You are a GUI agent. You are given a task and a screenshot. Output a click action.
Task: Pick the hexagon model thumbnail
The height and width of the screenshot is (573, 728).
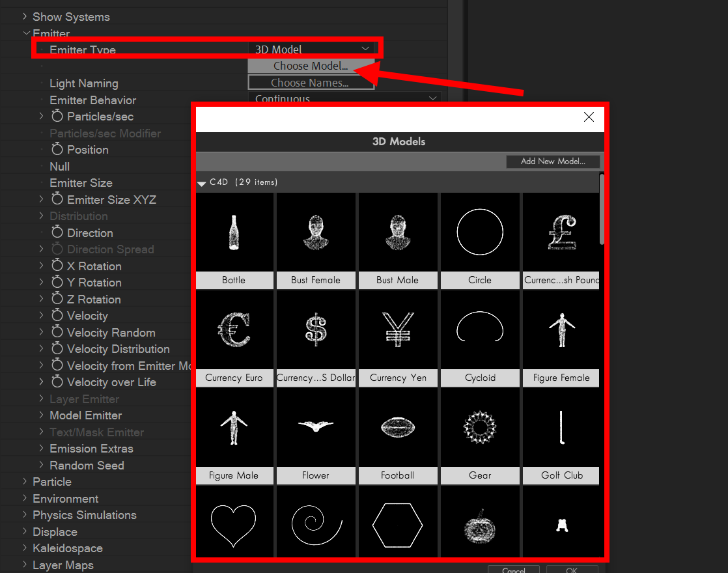pyautogui.click(x=398, y=522)
